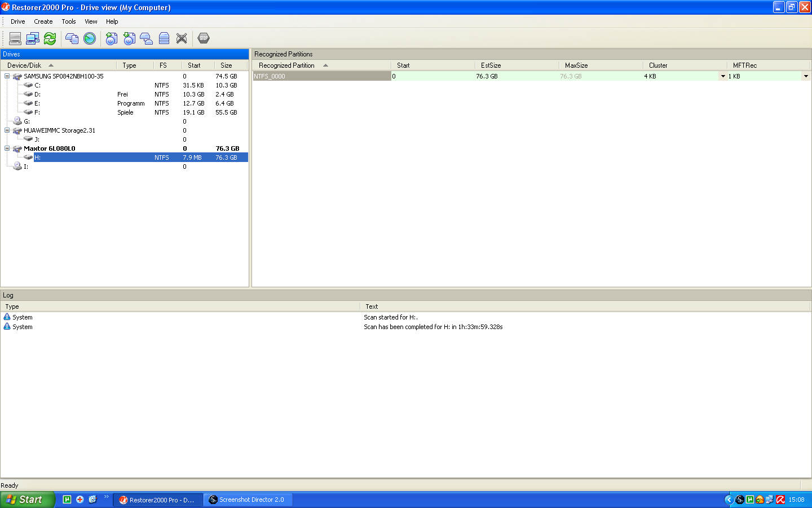Click the red Avira antivirus tray icon

(780, 500)
